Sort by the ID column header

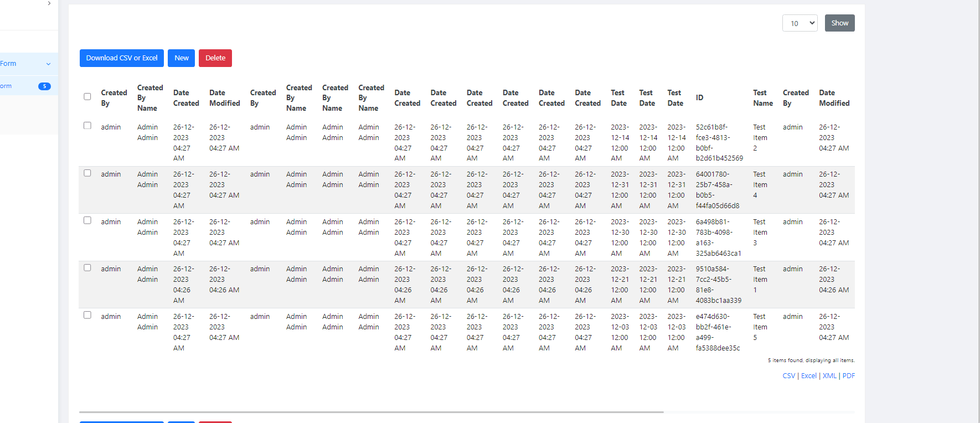tap(700, 98)
